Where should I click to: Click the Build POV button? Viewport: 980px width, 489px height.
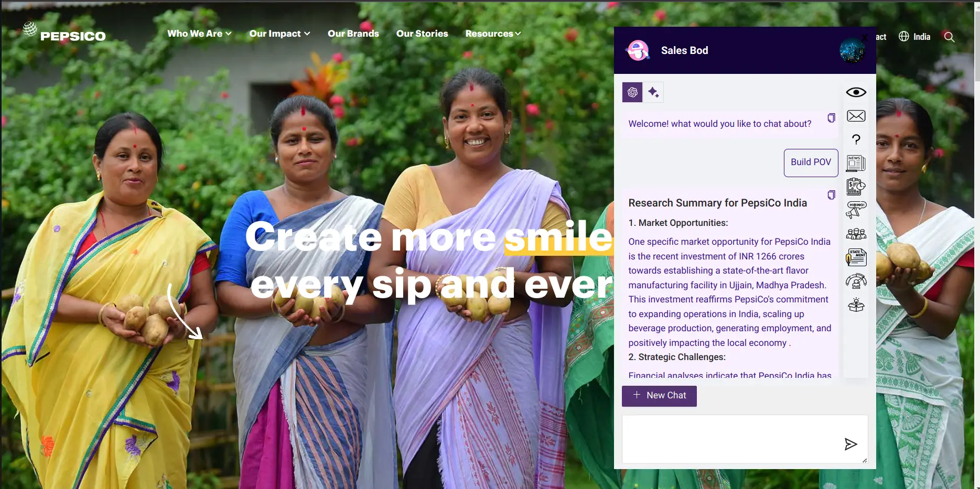[x=811, y=162]
